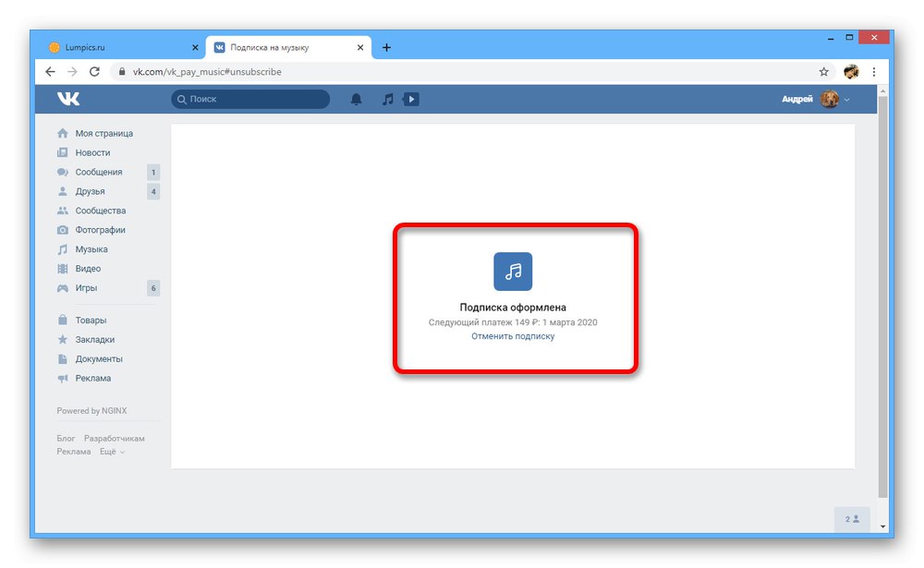The image size is (924, 568).
Task: Expand the Ещё footer menu
Action: 112,452
